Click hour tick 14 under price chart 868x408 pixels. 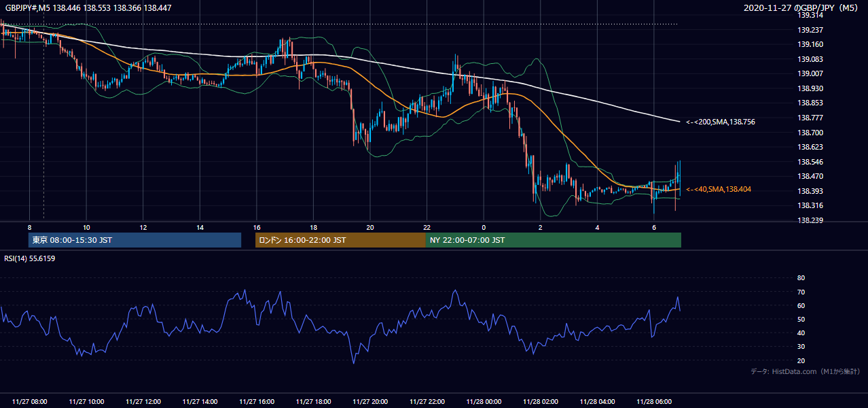pos(200,227)
